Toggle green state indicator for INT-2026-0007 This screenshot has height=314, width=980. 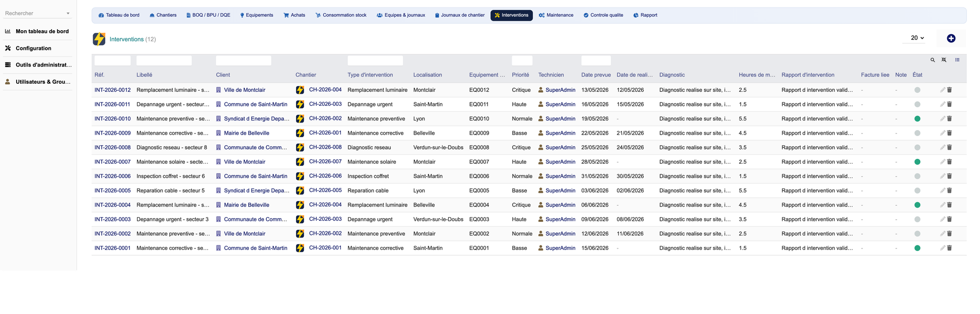[917, 162]
